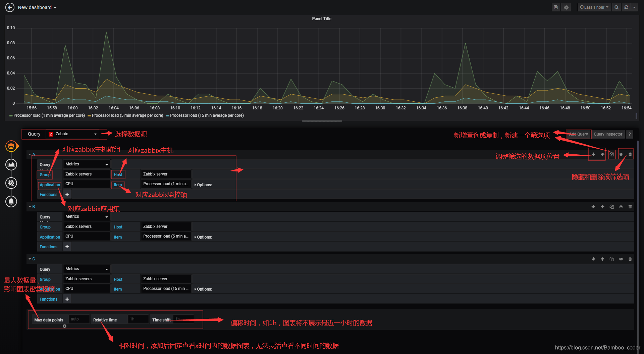Duplicate query C with the copy icon
Image resolution: width=644 pixels, height=354 pixels.
click(612, 259)
